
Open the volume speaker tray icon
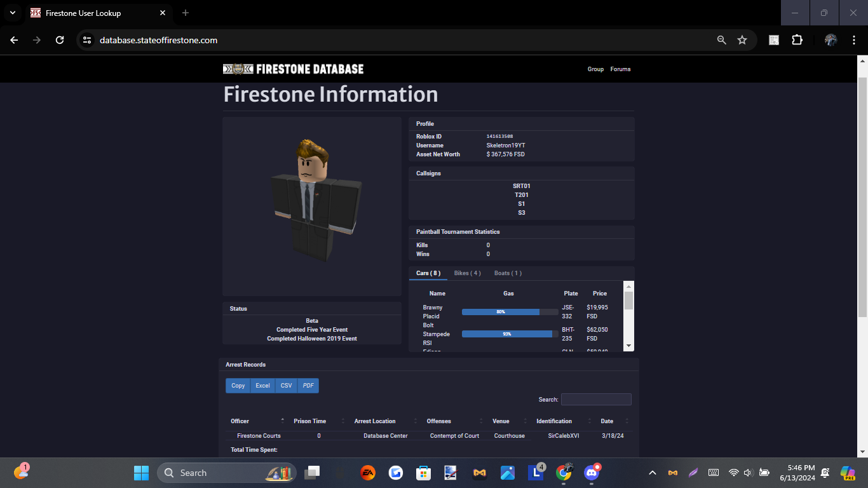click(748, 473)
